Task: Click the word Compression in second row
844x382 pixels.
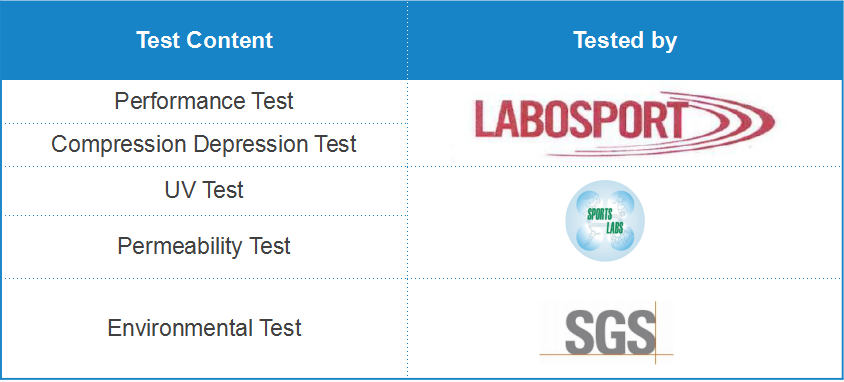Action: click(118, 145)
